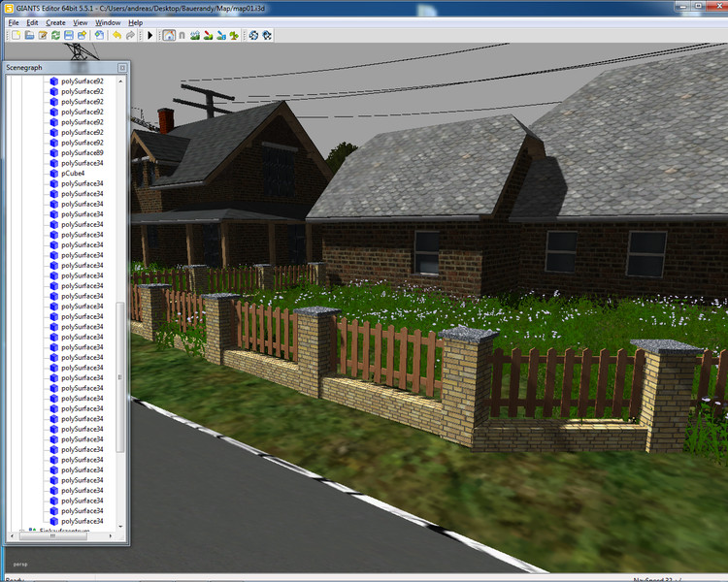
Task: Click the first blue gear settings icon
Action: (253, 35)
